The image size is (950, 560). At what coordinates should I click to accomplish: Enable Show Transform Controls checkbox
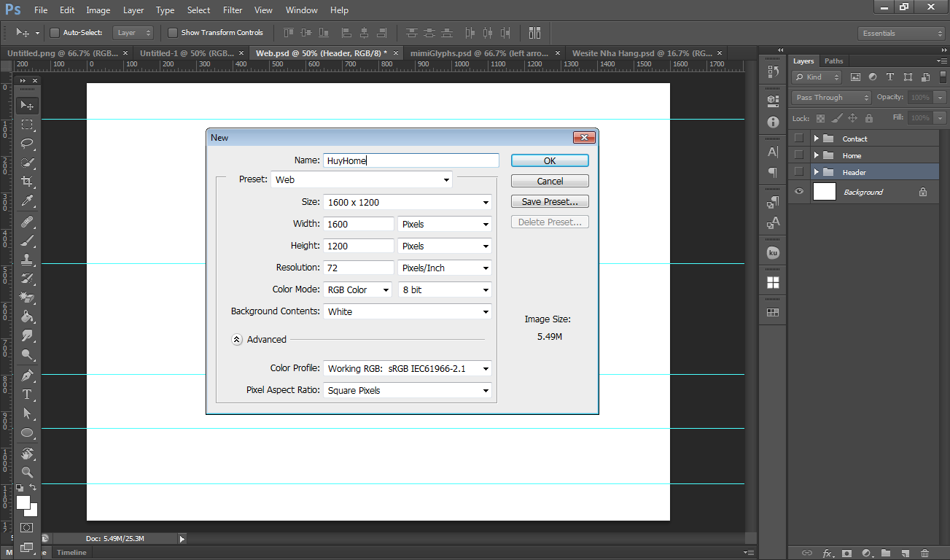[173, 33]
